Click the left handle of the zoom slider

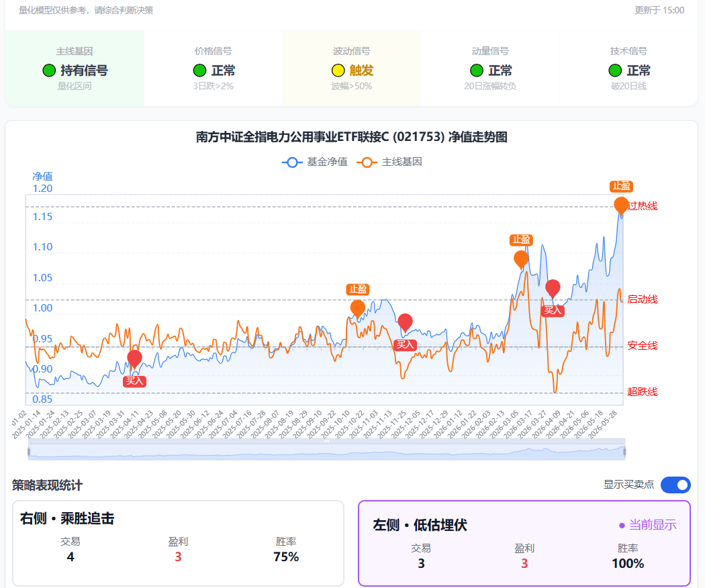pyautogui.click(x=29, y=451)
